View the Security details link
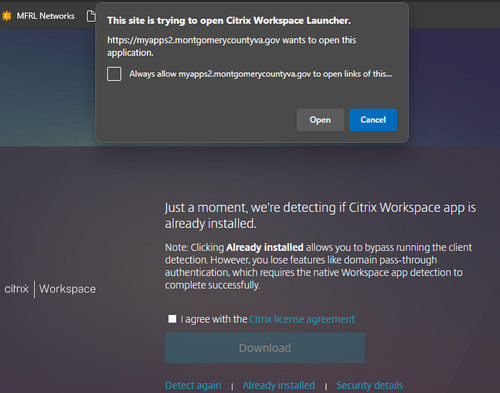 point(369,385)
